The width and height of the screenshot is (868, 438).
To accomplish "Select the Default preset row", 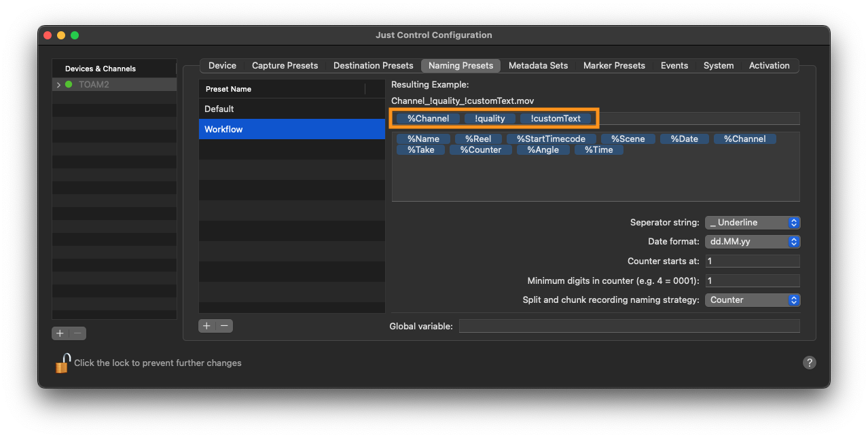I will [x=292, y=109].
